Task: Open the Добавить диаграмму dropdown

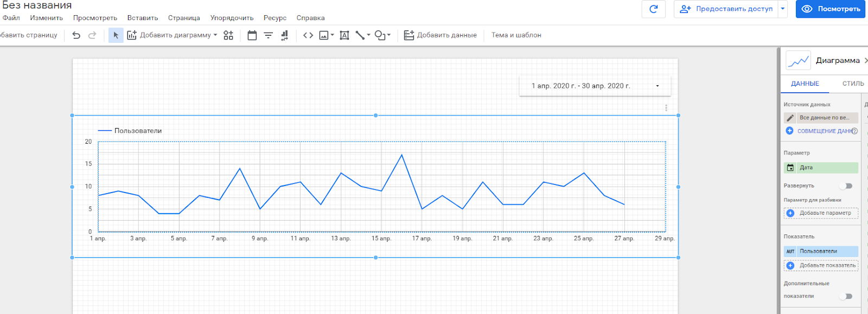Action: [173, 35]
